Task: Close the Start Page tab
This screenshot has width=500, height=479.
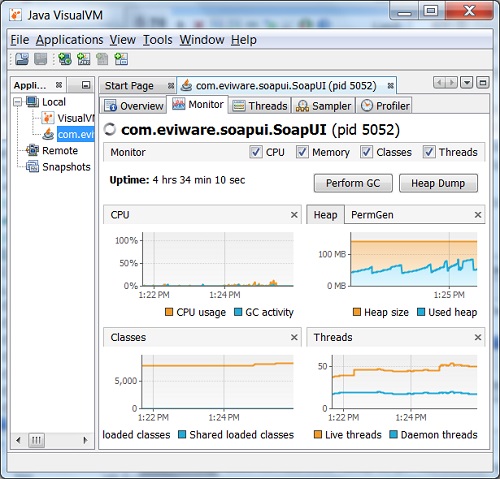Action: point(171,86)
